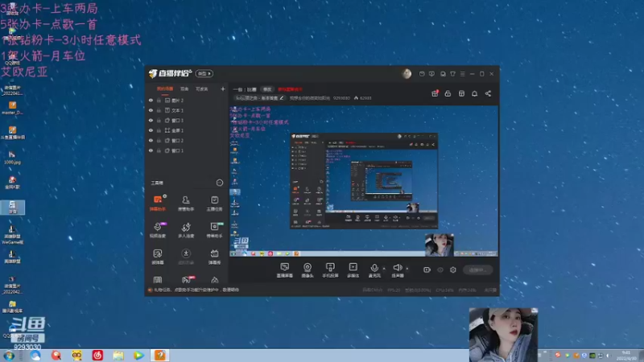Share the live room

click(488, 93)
